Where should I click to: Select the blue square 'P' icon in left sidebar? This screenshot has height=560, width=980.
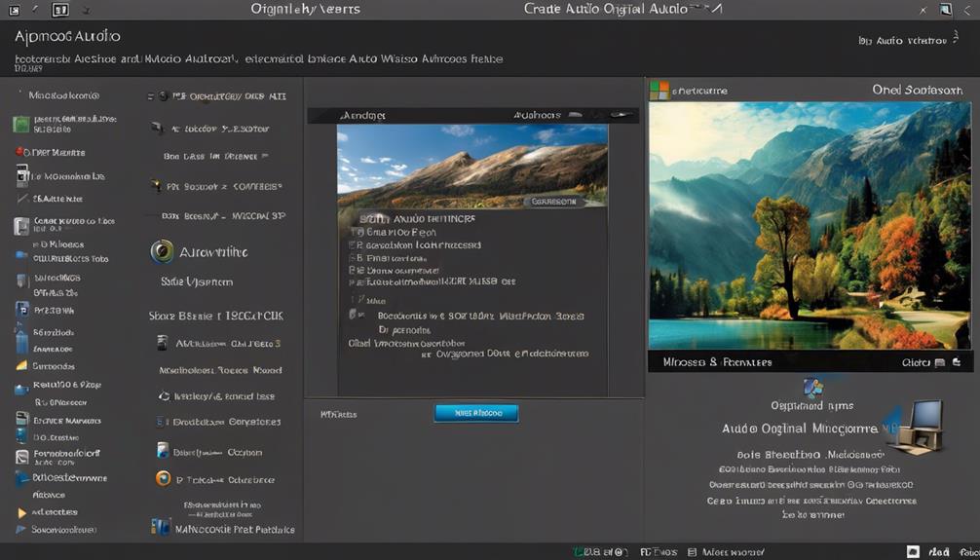click(21, 310)
